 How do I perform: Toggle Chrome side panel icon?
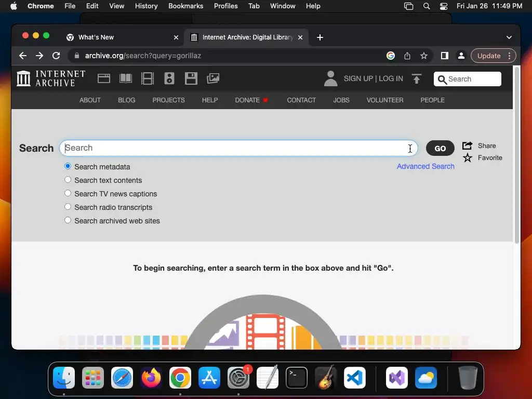[445, 56]
